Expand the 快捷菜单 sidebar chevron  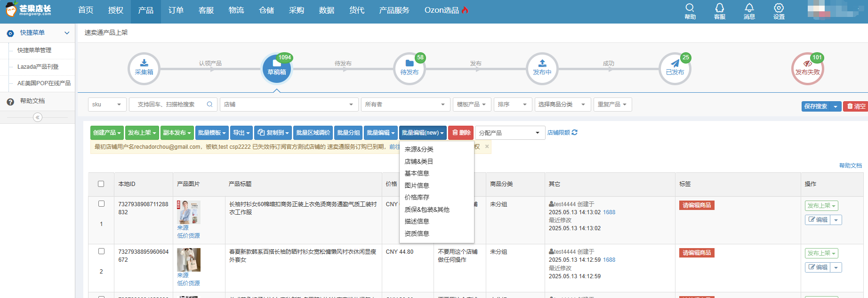67,33
